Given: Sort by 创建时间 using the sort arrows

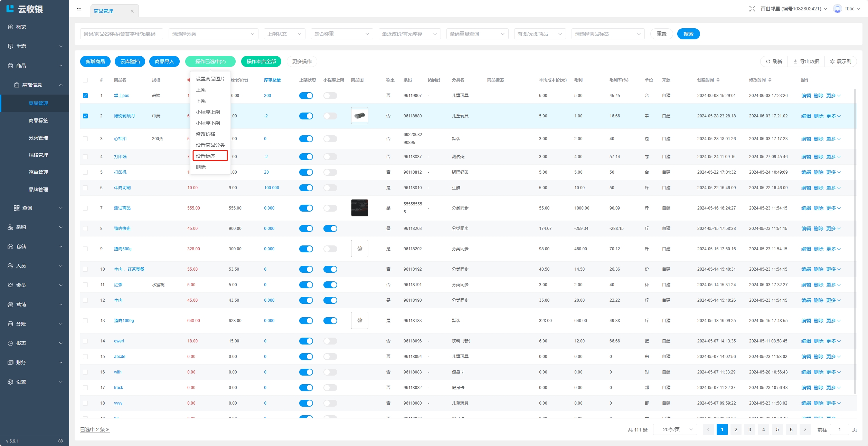Looking at the screenshot, I should click(718, 80).
